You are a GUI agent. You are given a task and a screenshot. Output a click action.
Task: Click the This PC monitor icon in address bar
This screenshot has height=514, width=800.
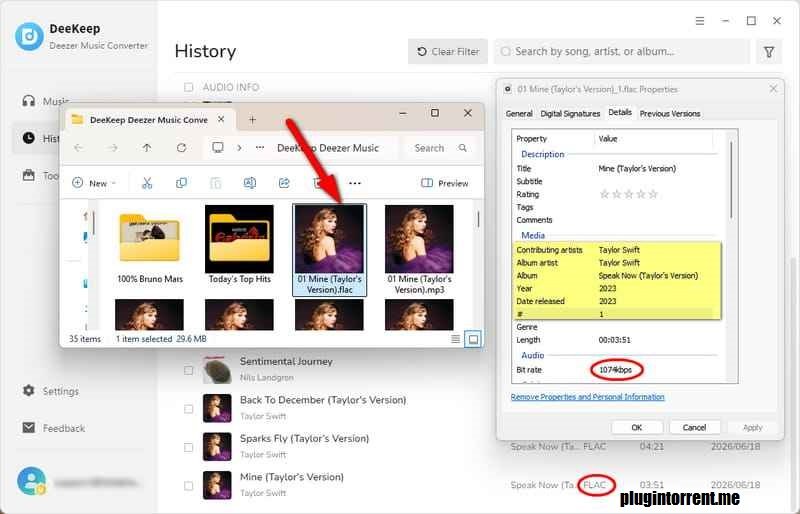click(x=218, y=148)
